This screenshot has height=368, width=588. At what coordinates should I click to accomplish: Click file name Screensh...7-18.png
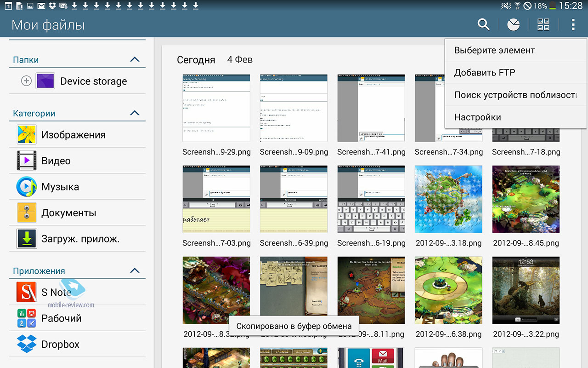526,152
